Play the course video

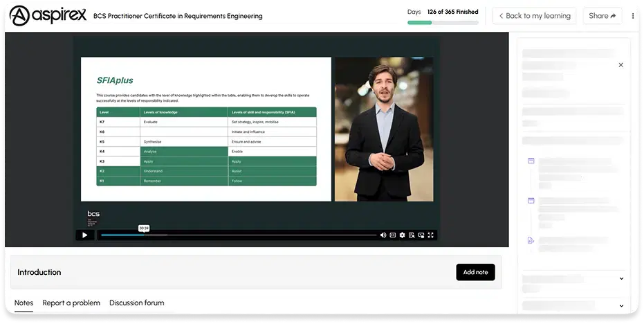coord(85,235)
